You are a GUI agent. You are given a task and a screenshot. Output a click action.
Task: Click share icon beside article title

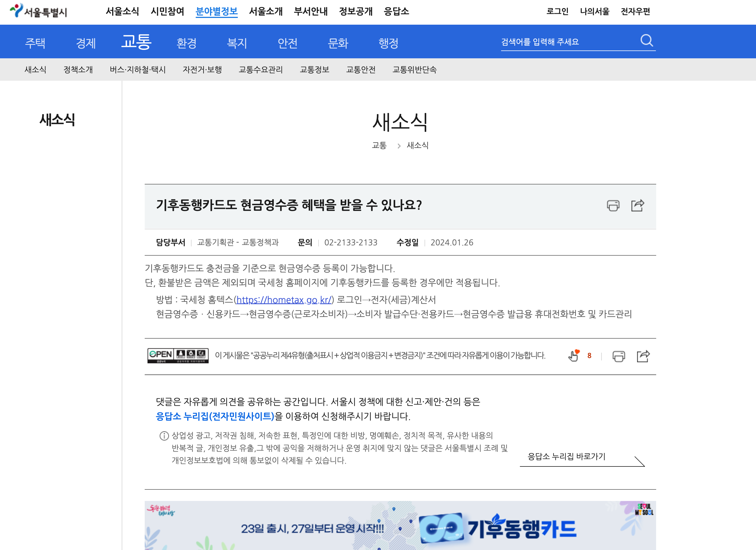tap(637, 205)
